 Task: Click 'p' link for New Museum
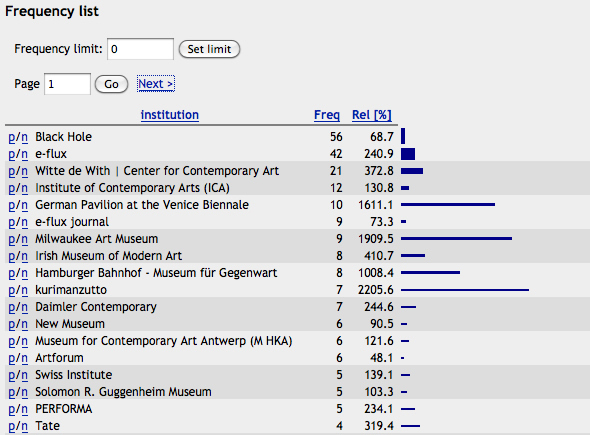coord(12,324)
